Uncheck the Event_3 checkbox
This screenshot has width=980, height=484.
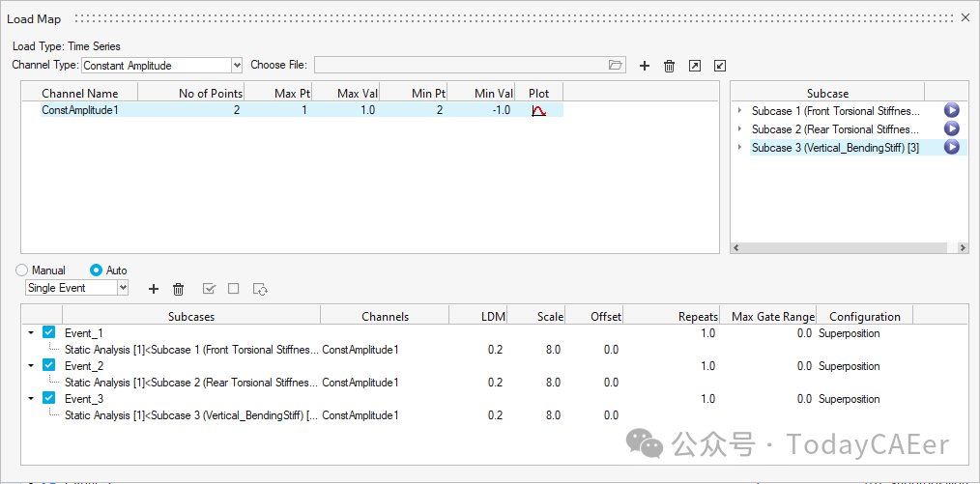[48, 398]
